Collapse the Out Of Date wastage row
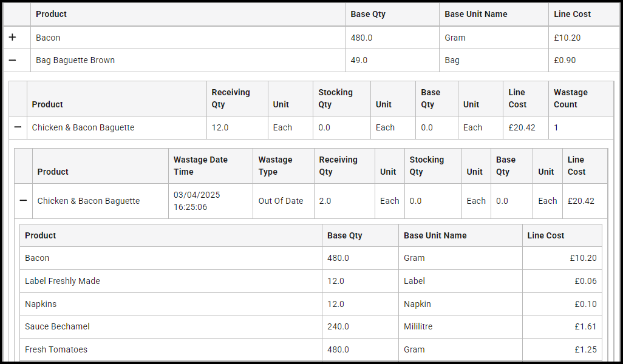This screenshot has height=364, width=623. (23, 201)
